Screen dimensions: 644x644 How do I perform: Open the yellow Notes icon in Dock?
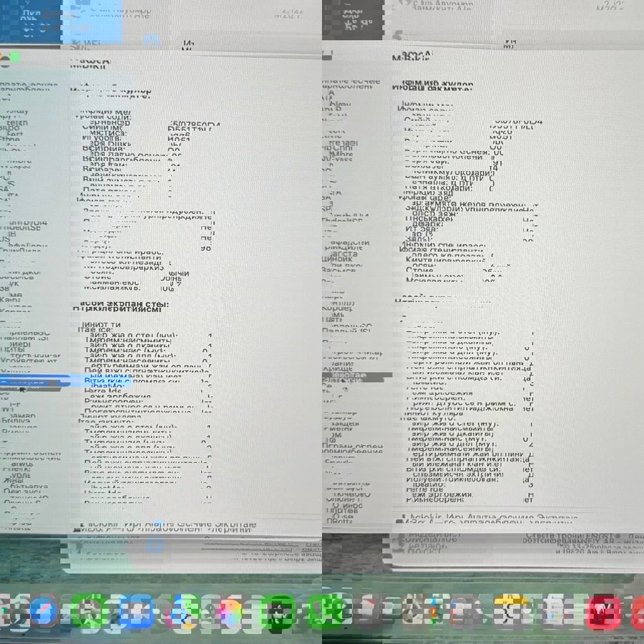pos(511,612)
